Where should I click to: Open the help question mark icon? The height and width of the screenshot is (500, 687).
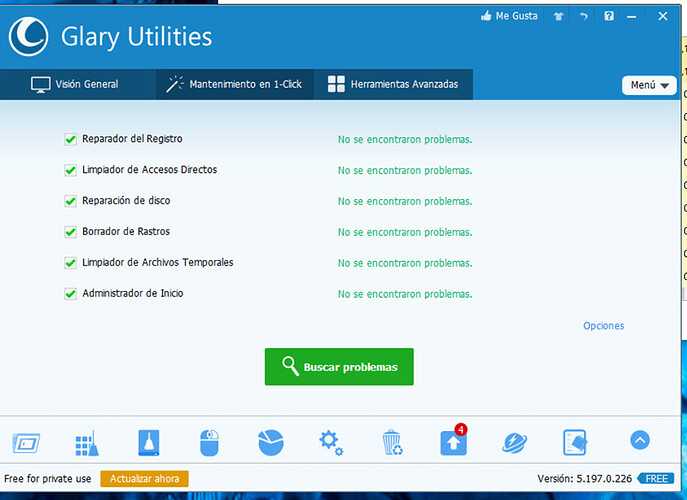coord(609,16)
